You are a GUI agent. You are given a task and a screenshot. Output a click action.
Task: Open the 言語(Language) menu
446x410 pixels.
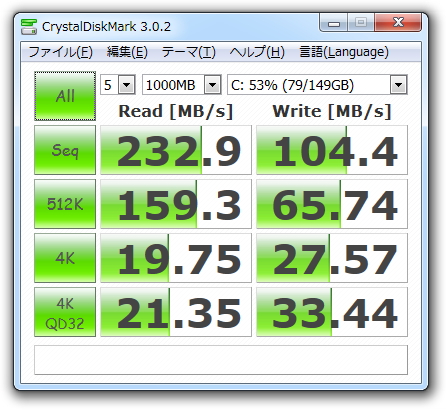[344, 52]
